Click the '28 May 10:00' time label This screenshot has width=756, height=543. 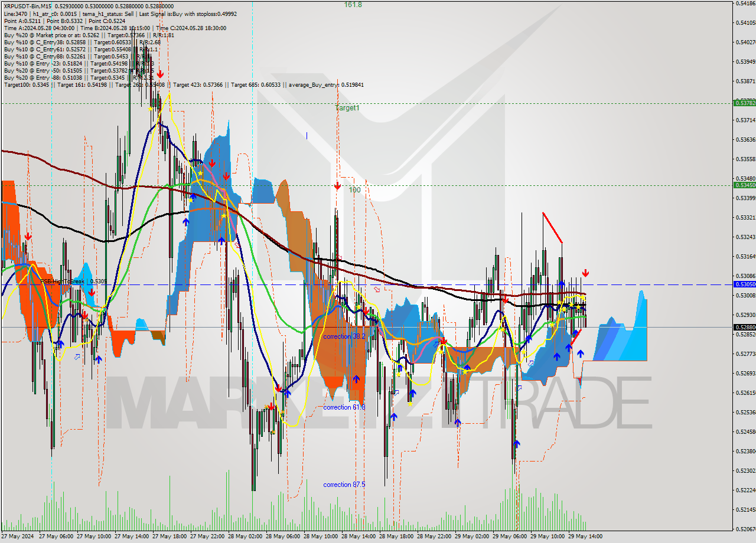(x=321, y=537)
